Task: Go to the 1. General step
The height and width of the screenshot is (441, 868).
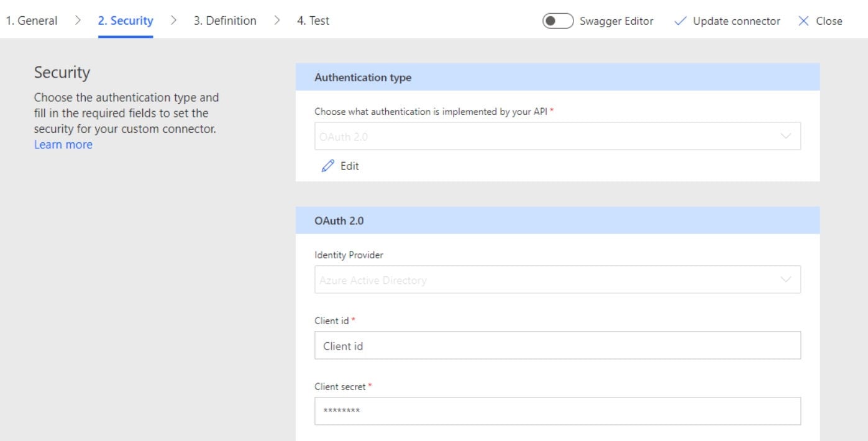Action: click(32, 20)
